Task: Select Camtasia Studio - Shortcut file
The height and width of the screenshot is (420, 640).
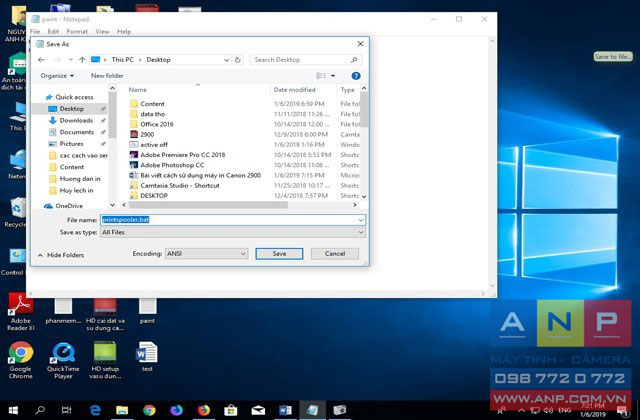Action: [x=180, y=185]
